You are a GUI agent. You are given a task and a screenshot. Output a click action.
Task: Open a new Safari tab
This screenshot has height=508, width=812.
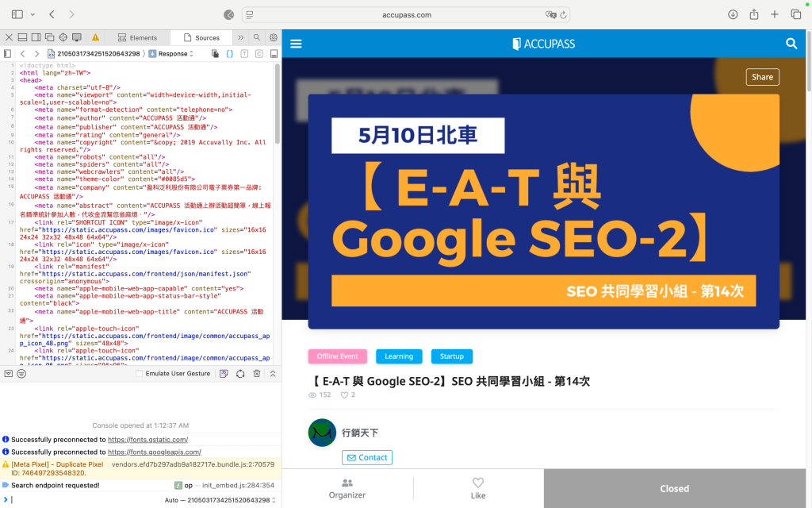[774, 14]
